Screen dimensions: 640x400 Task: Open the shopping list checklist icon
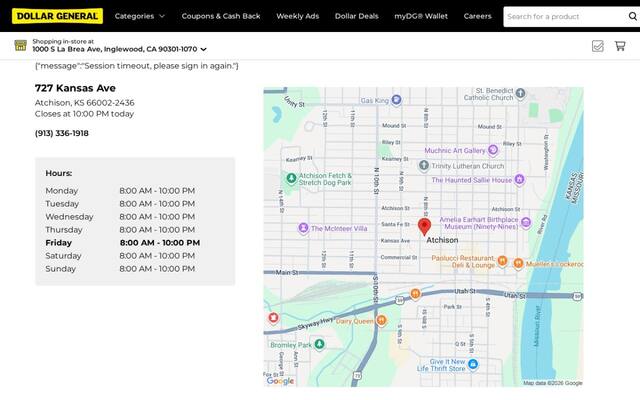598,46
